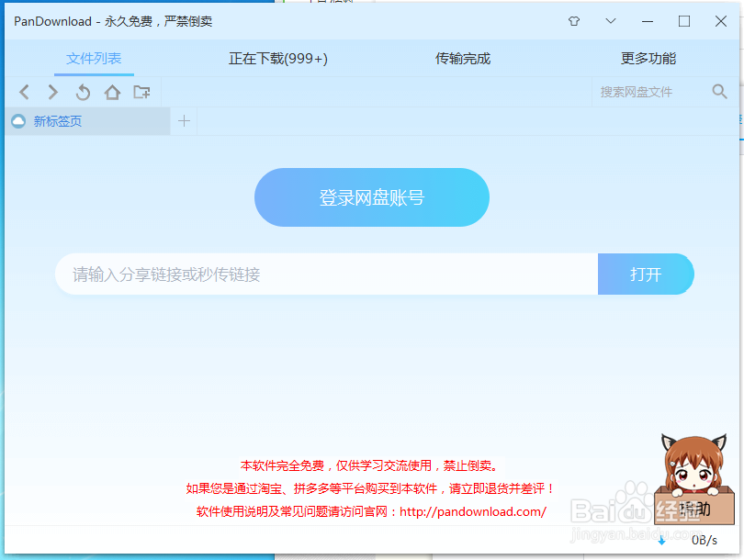
Task: Focus the share link input field
Action: point(326,274)
